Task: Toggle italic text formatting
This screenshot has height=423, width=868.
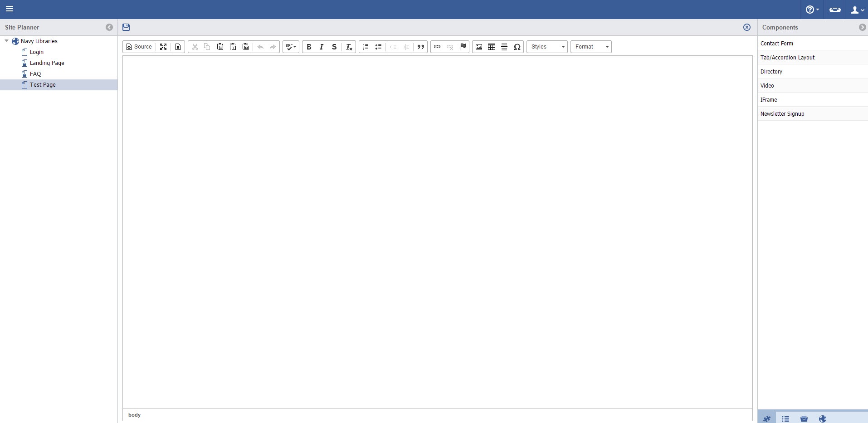Action: coord(322,47)
